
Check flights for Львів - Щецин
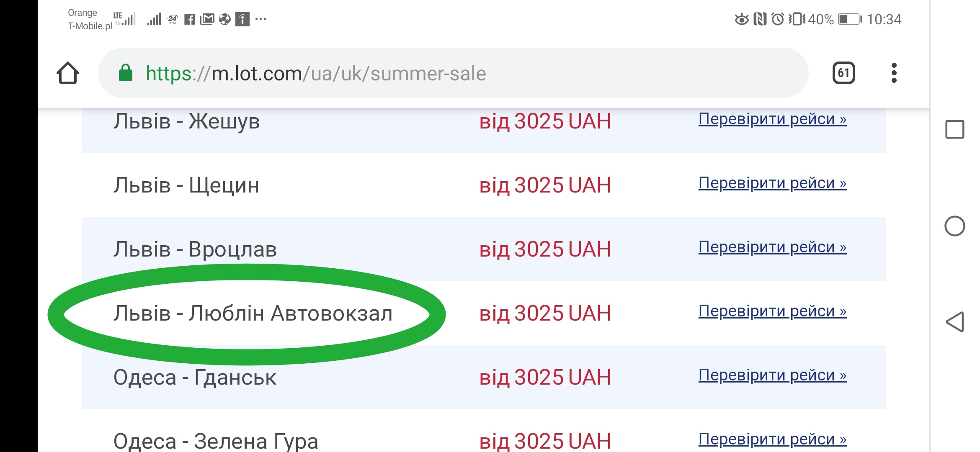(x=772, y=183)
